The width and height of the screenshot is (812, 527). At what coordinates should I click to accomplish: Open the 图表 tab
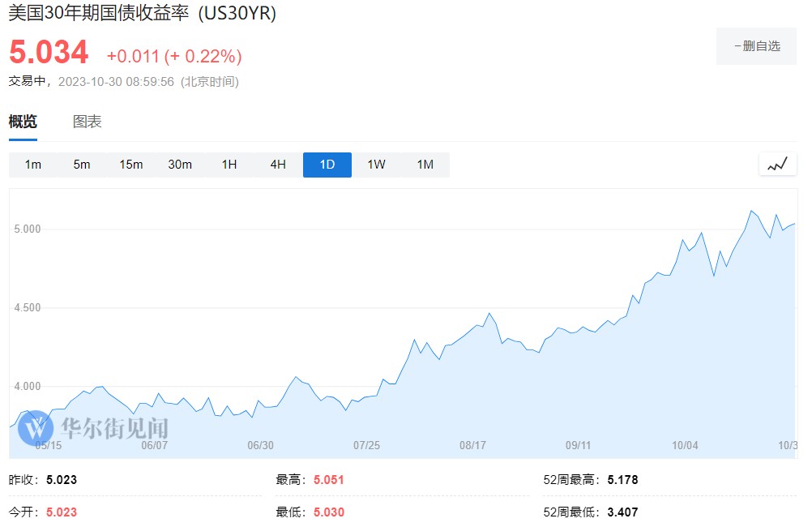click(x=88, y=122)
